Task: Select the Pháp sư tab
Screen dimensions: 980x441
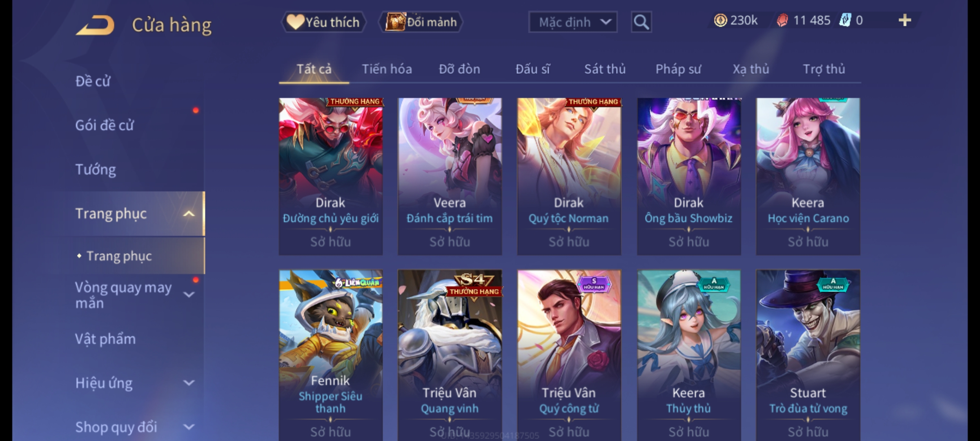Action: 678,69
